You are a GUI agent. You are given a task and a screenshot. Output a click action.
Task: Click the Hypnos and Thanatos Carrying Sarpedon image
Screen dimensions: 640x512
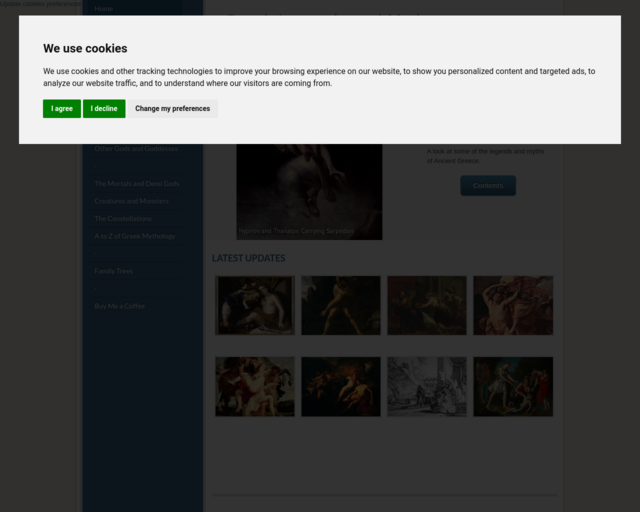click(309, 191)
